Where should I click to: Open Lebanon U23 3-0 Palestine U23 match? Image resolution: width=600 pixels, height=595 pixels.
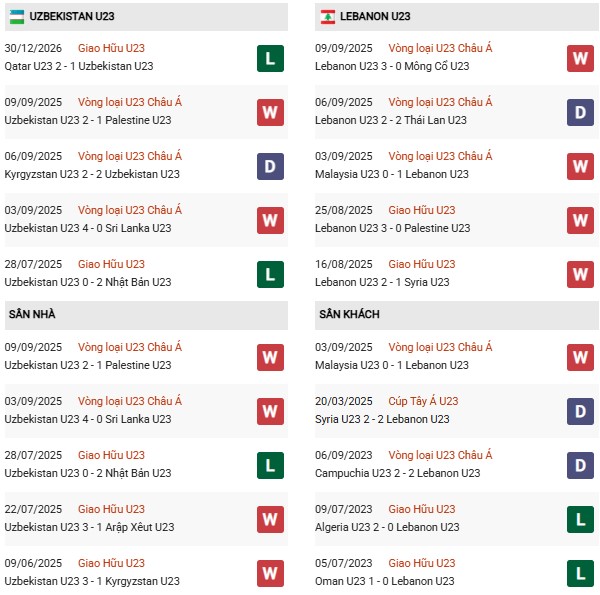[392, 228]
